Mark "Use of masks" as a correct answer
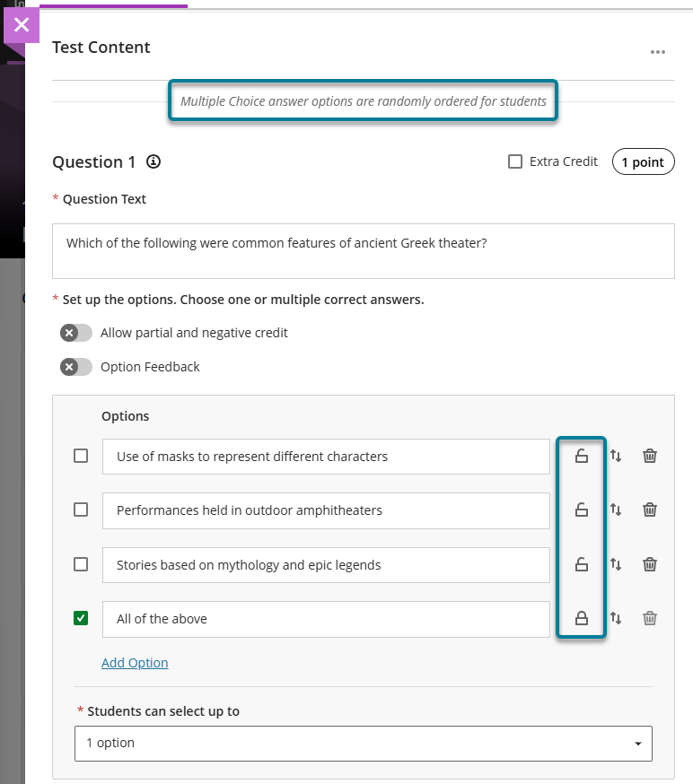 tap(80, 456)
